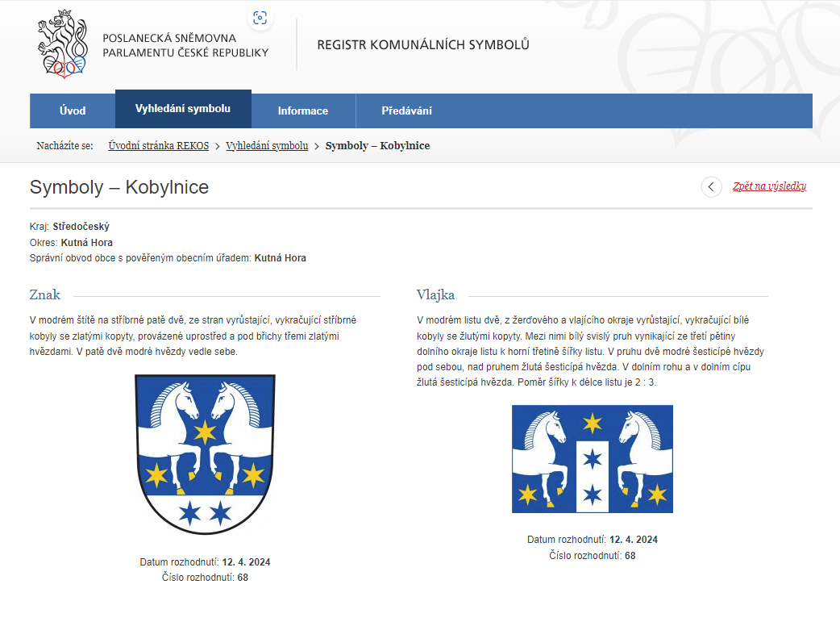The height and width of the screenshot is (622, 840).
Task: Click the Datum rozhodnutí under the flag
Action: 593,540
